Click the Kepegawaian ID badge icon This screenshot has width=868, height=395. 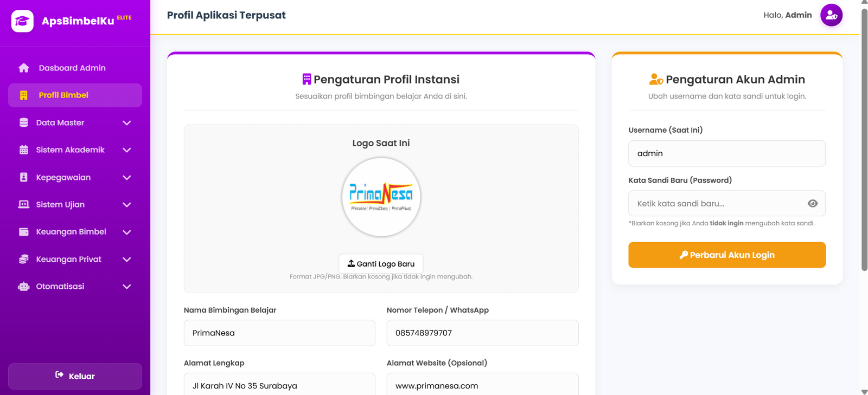(x=24, y=177)
